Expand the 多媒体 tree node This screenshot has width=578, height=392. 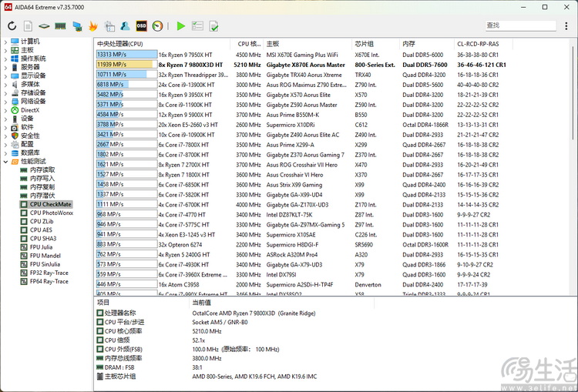tap(5, 84)
